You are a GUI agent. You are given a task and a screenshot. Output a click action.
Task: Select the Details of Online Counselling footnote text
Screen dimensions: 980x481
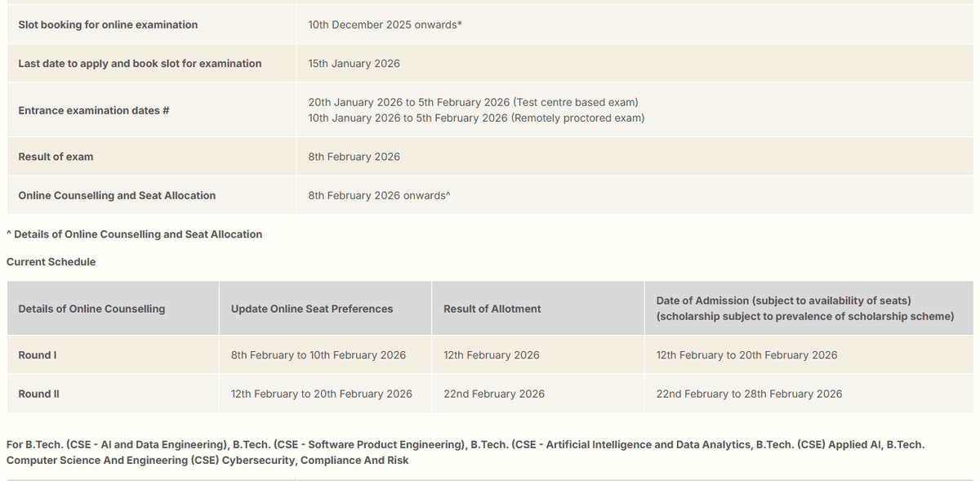point(134,234)
